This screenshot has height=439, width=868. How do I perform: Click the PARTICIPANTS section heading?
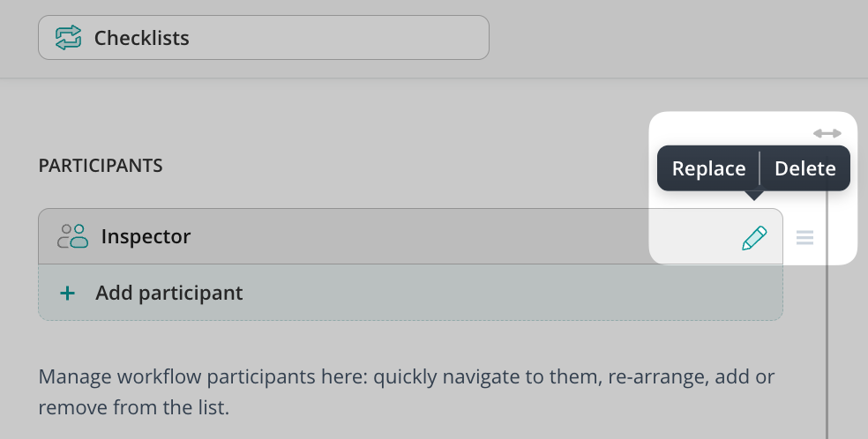click(101, 165)
